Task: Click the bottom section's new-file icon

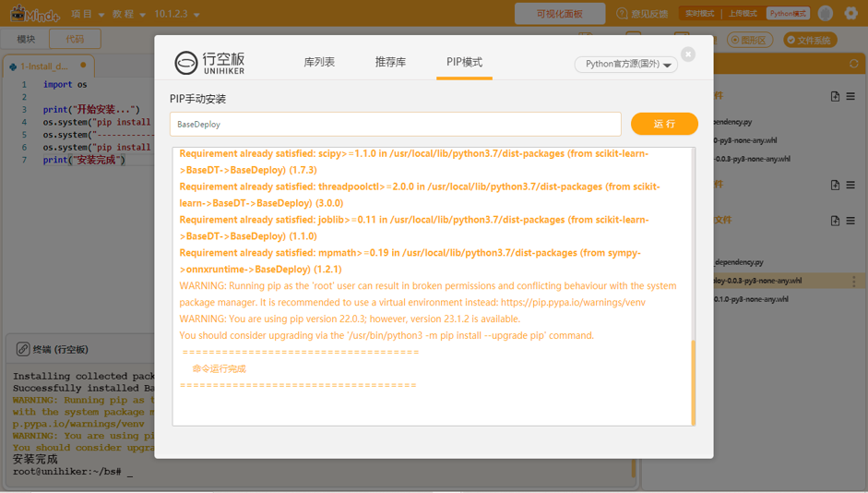Action: pyautogui.click(x=835, y=221)
